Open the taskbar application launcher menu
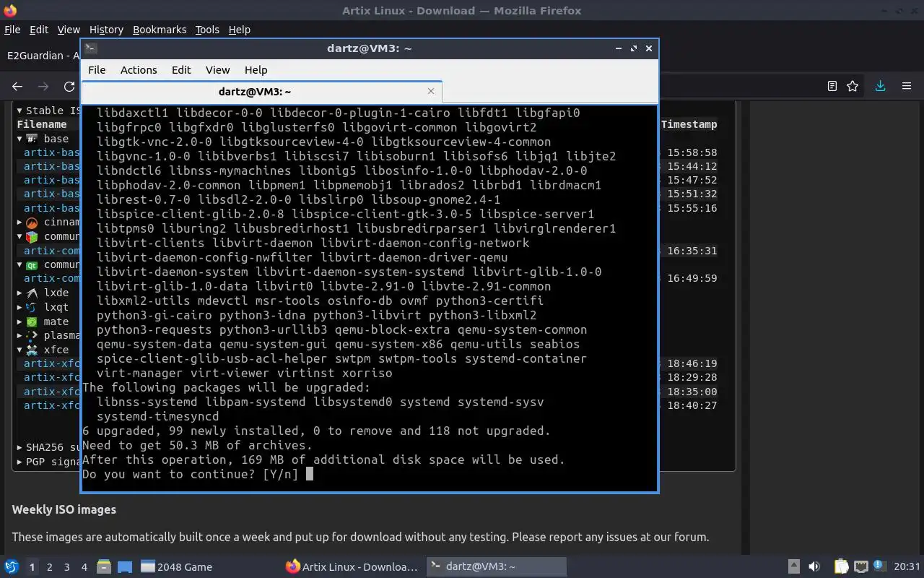 (12, 566)
